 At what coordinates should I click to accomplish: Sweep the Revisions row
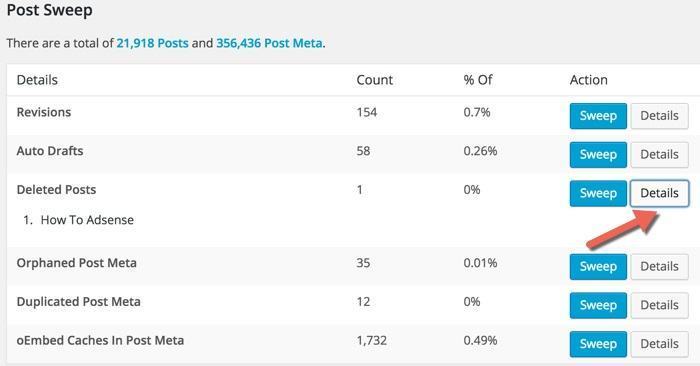point(598,116)
